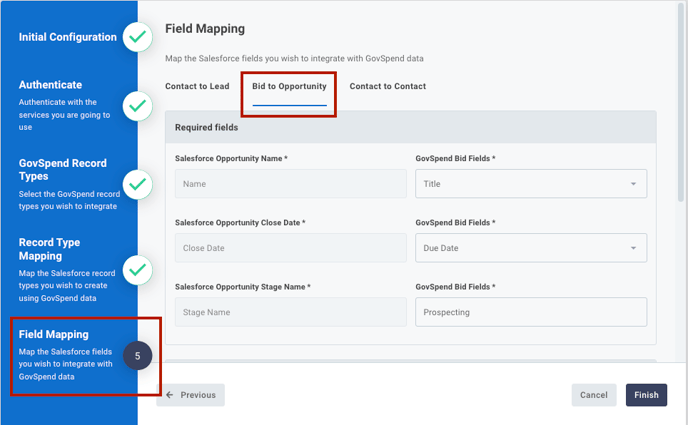688x425 pixels.
Task: Select the Authenticate step heading
Action: click(x=50, y=85)
